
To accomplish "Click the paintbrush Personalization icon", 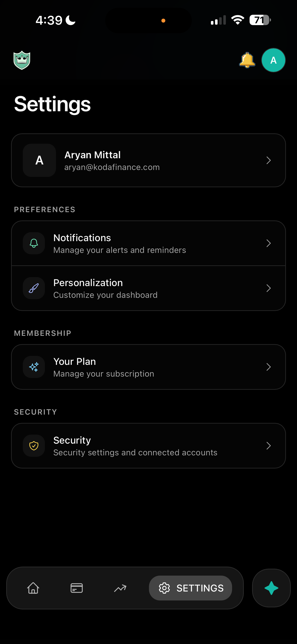I will tap(34, 288).
